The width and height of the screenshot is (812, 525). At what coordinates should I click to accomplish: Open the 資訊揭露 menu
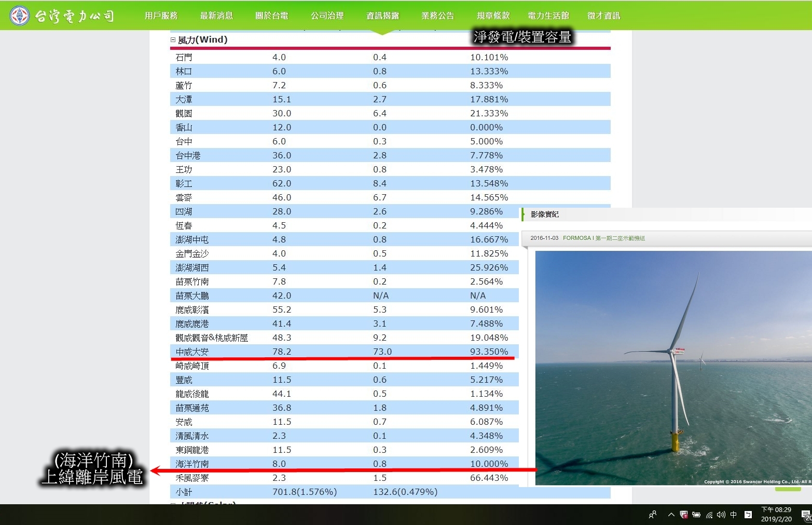pyautogui.click(x=383, y=16)
